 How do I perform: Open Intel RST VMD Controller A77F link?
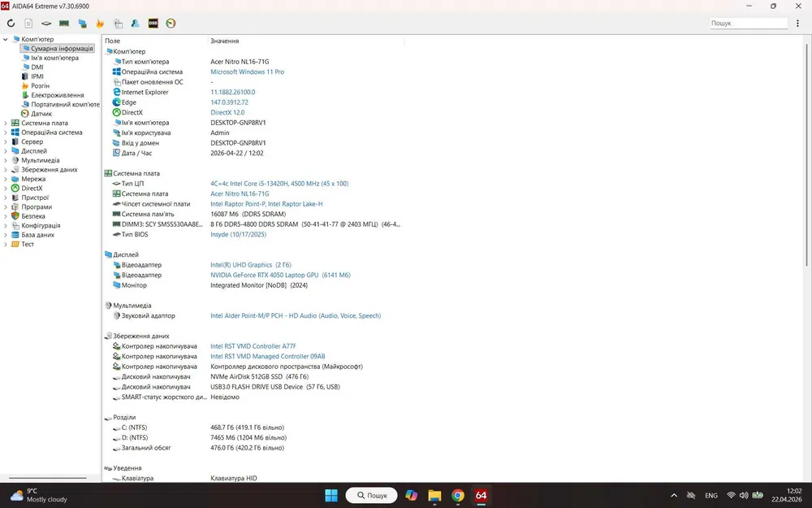pyautogui.click(x=253, y=345)
